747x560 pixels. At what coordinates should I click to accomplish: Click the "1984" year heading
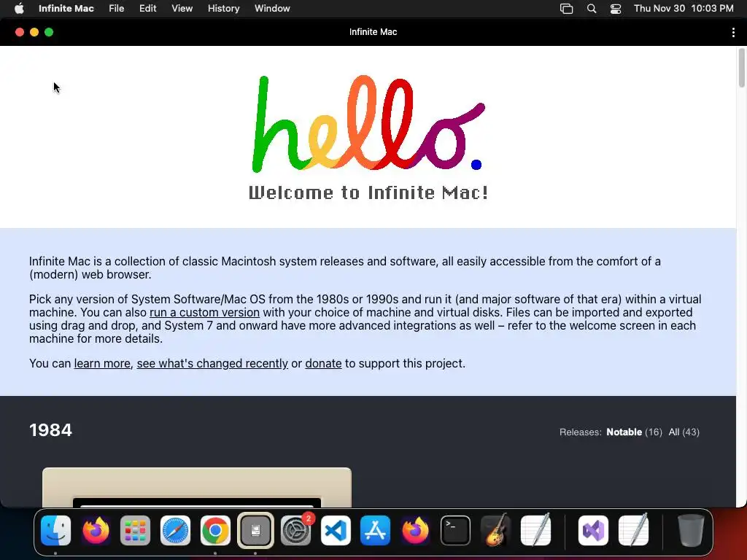click(x=50, y=430)
